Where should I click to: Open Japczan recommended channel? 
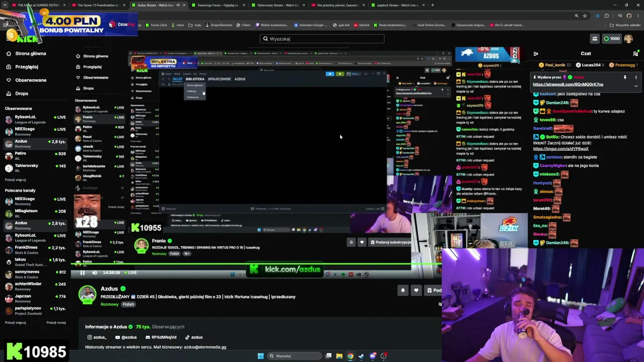[x=35, y=298]
